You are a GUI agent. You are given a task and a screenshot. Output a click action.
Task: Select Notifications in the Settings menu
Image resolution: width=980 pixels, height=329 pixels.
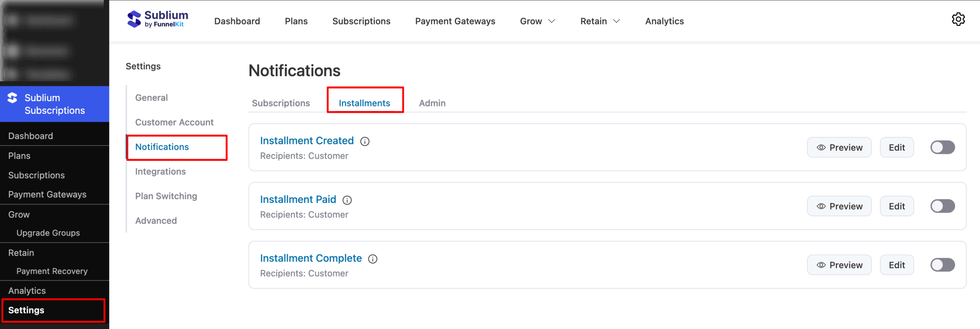point(162,147)
